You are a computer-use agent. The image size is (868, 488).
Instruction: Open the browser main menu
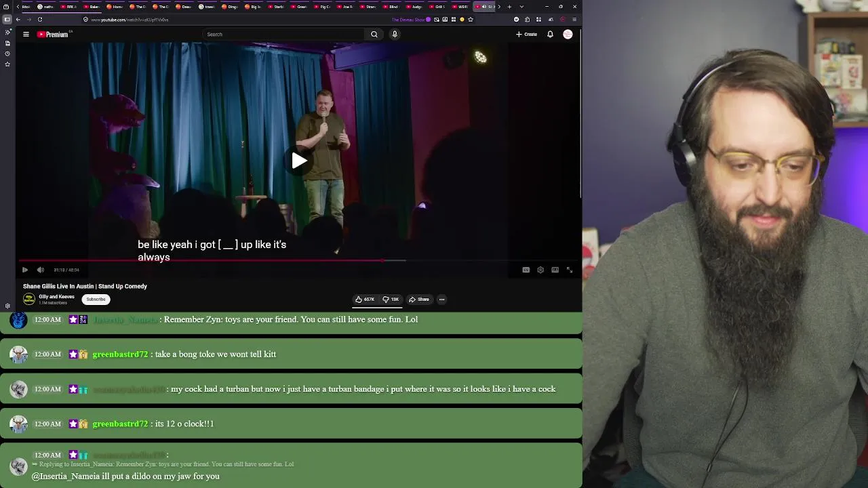click(x=574, y=20)
